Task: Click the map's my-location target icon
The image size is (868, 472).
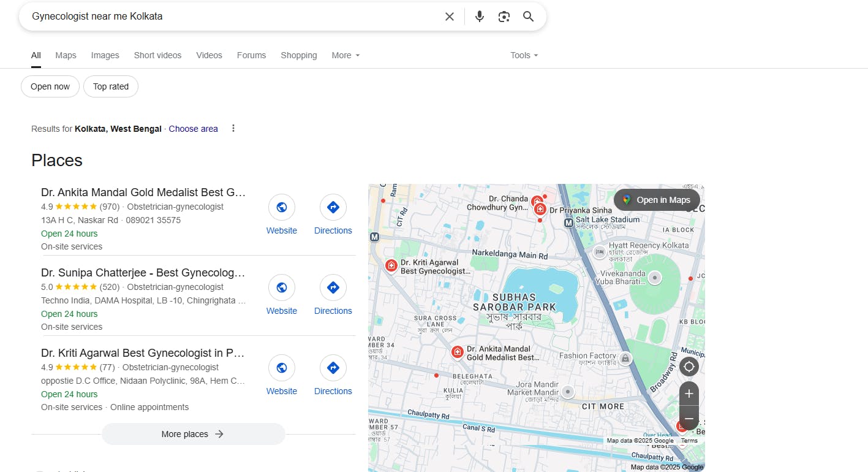Action: coord(689,367)
